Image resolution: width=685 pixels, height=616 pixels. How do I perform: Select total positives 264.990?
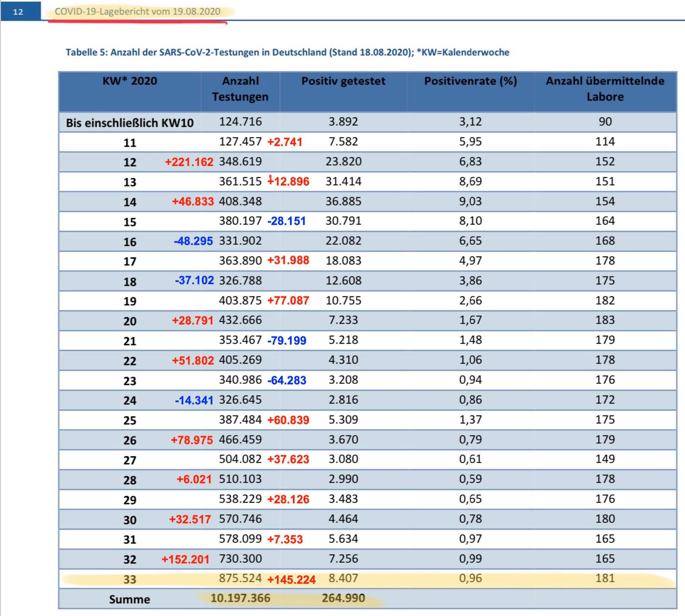[343, 598]
